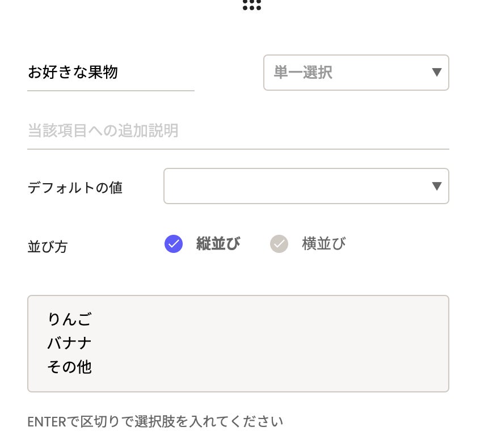Click the arrow icon beside 単一選択

click(436, 73)
